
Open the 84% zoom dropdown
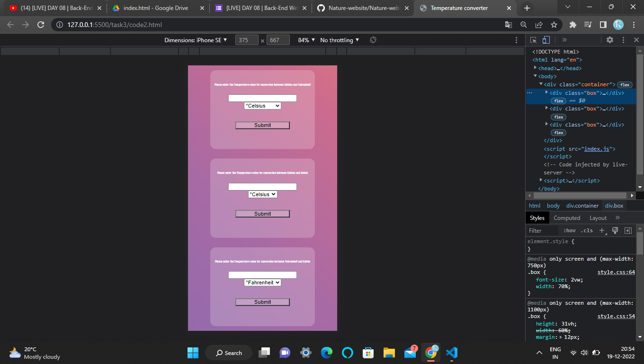pyautogui.click(x=306, y=40)
